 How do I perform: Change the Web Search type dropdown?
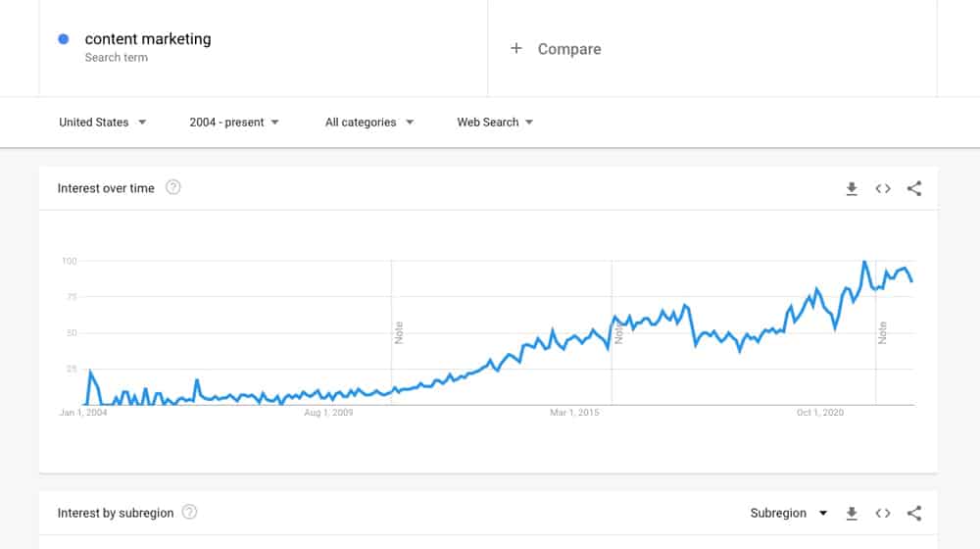click(x=495, y=122)
